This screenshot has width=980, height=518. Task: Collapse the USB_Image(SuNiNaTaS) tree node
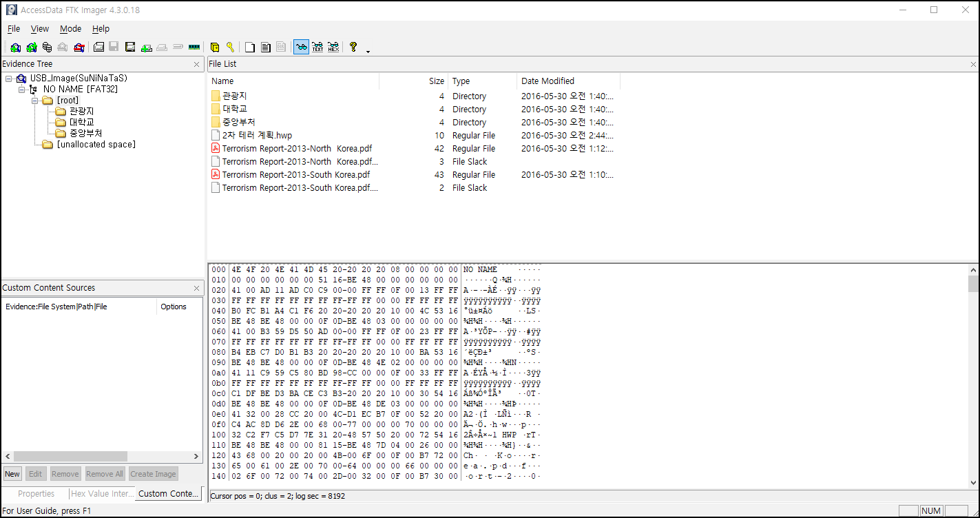pyautogui.click(x=8, y=79)
